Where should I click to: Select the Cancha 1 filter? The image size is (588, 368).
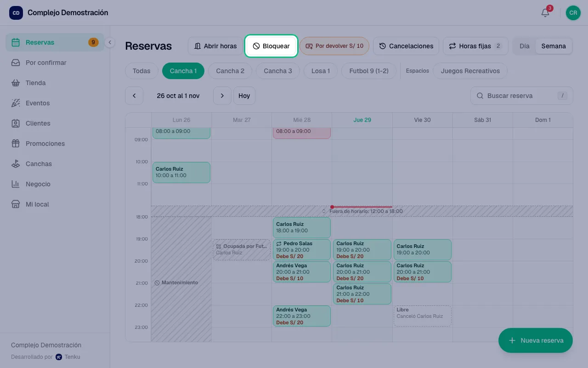[x=183, y=71]
